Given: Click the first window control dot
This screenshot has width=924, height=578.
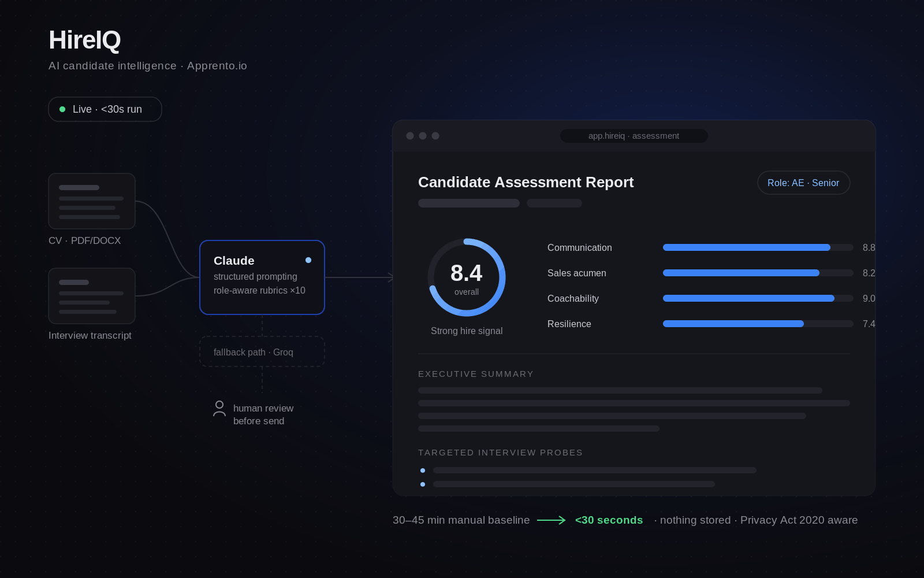Looking at the screenshot, I should point(410,136).
